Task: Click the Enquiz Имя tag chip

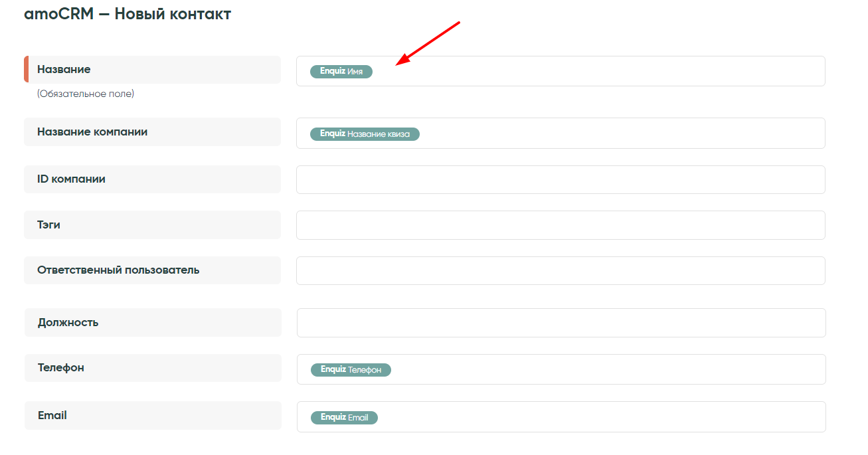Action: (341, 72)
